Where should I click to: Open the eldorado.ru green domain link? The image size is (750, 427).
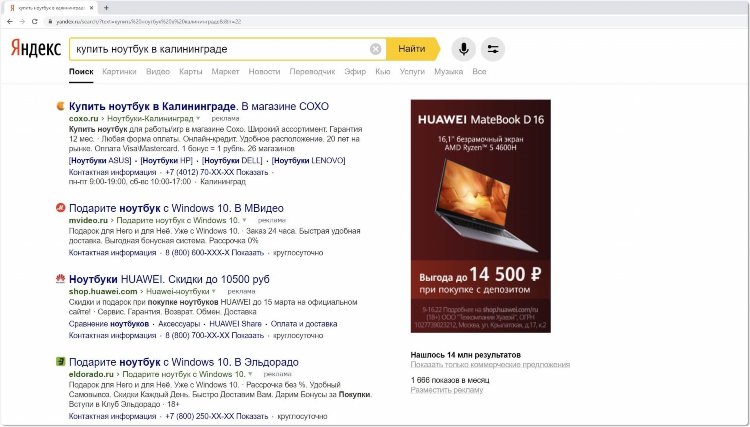tap(91, 374)
